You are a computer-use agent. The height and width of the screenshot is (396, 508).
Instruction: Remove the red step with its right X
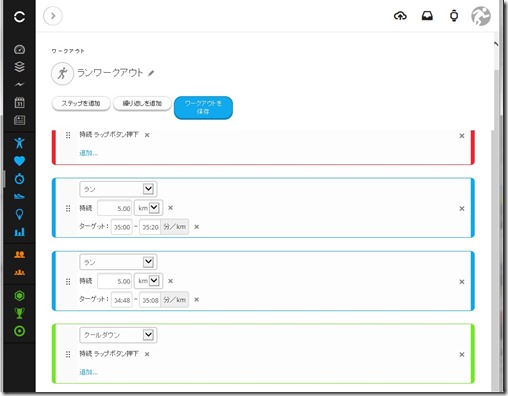462,136
